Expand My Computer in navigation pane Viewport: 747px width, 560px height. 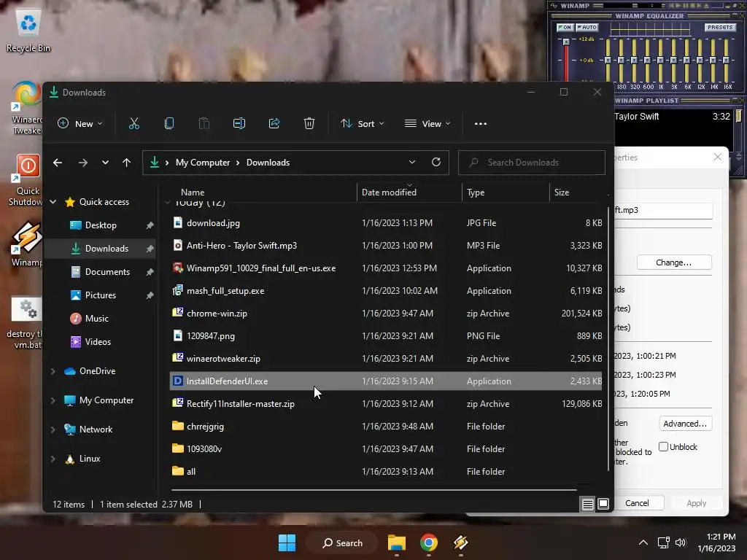(53, 400)
